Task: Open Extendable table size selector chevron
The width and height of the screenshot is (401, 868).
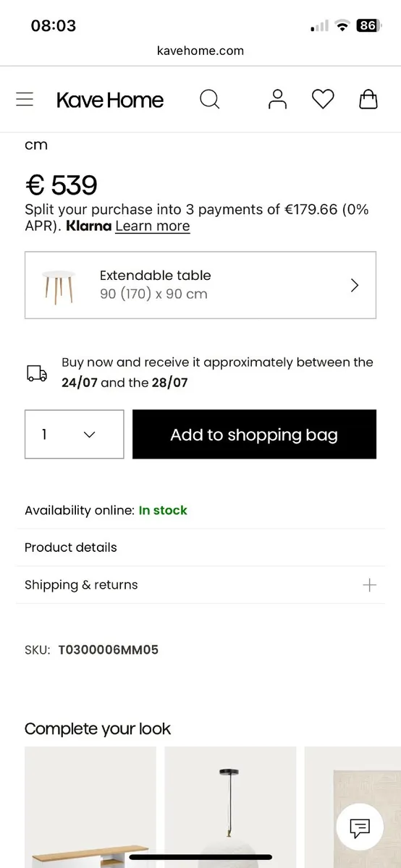Action: click(355, 285)
